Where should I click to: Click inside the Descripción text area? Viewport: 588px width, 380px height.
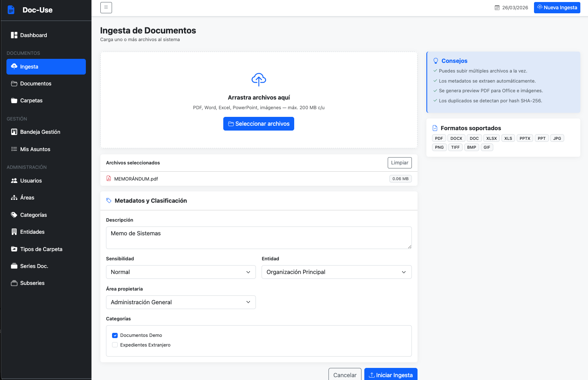tap(258, 237)
